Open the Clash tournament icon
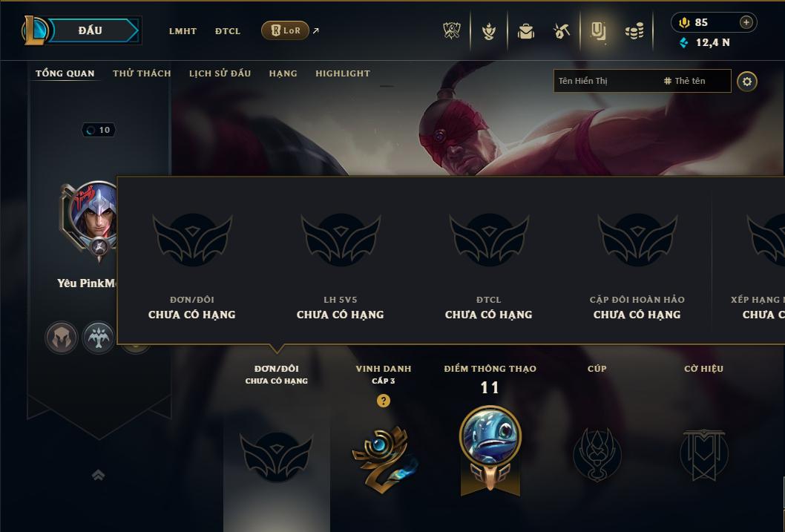This screenshot has height=532, width=785. [x=452, y=31]
